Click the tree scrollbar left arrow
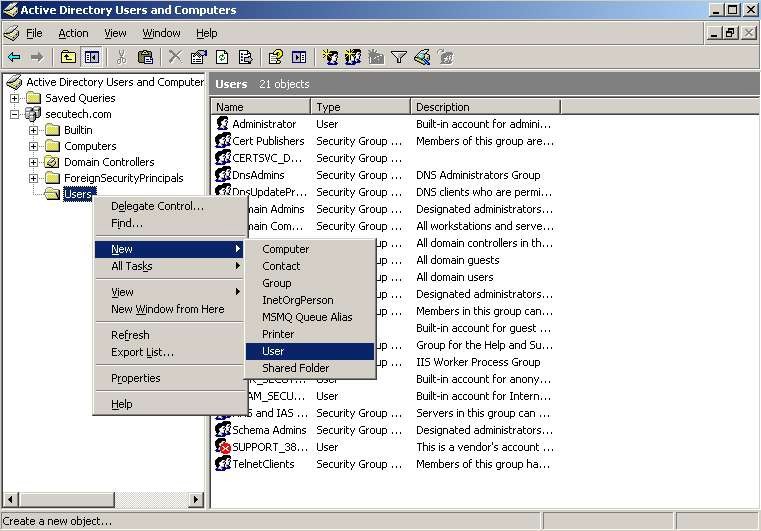 click(x=11, y=499)
